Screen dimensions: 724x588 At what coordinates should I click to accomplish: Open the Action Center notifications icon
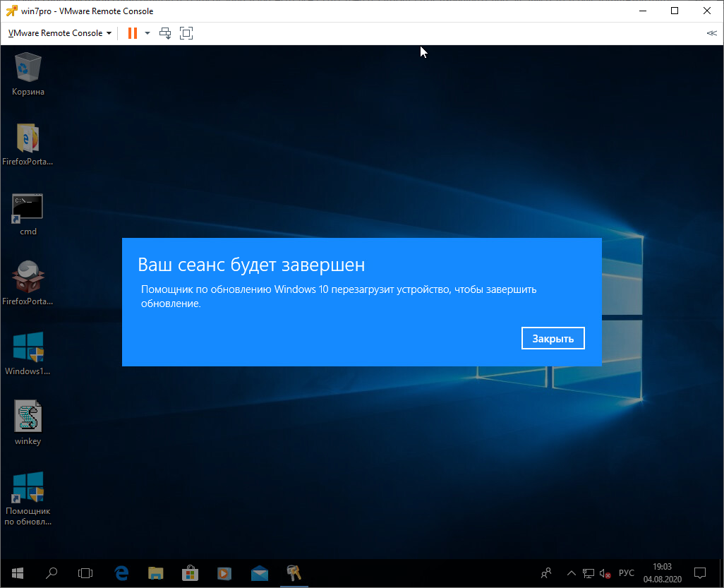[700, 573]
